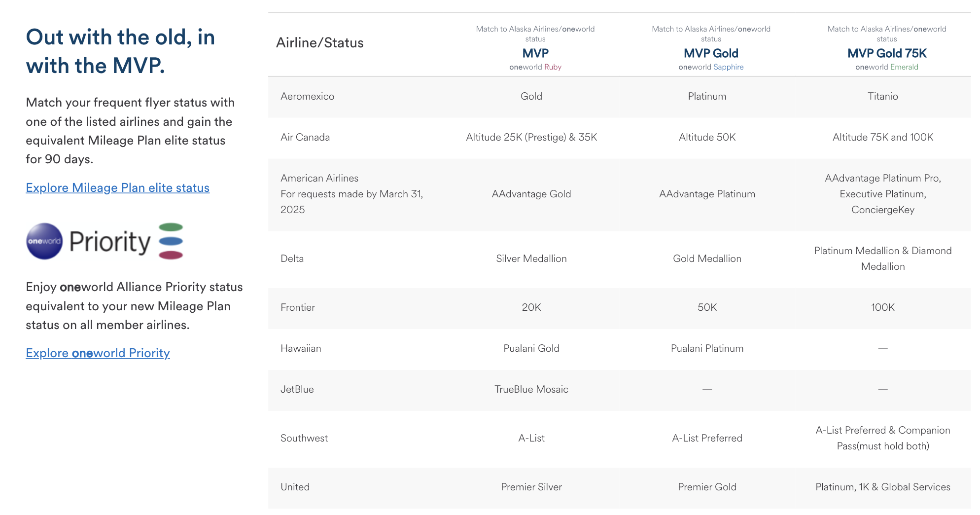Open the Explore Mileage Plan elite status link
This screenshot has height=515, width=980.
pyautogui.click(x=117, y=187)
